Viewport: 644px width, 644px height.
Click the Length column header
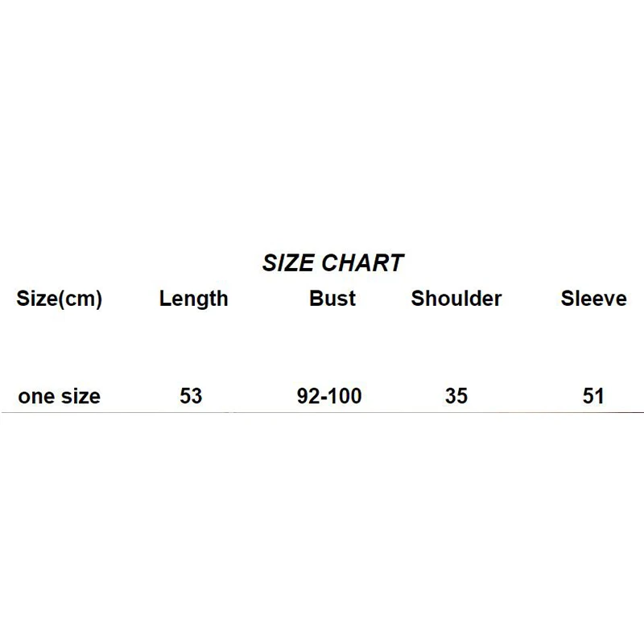(x=193, y=299)
